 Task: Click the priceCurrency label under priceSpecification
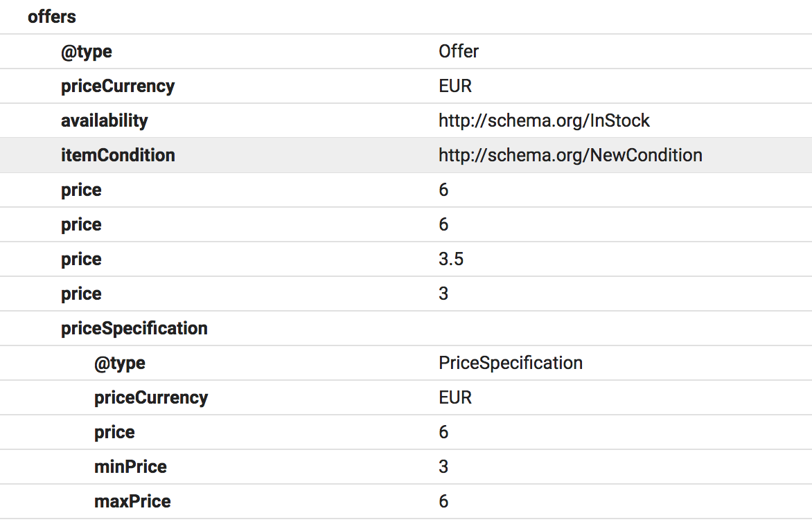pos(151,397)
